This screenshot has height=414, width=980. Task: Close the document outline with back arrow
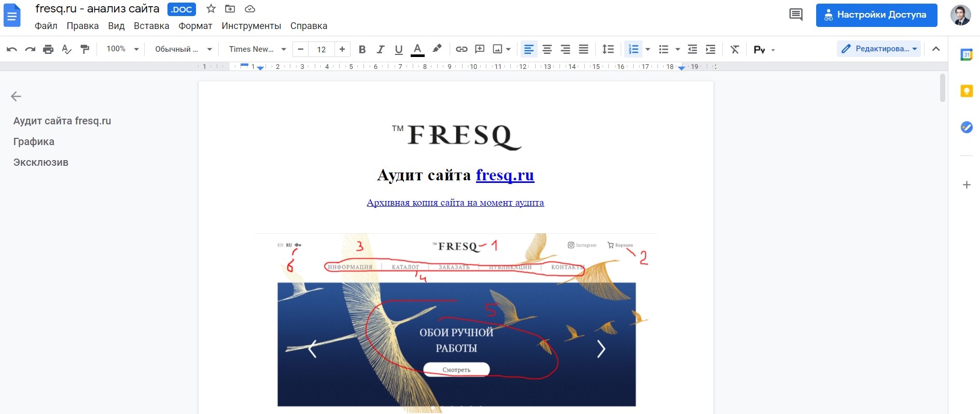(16, 96)
